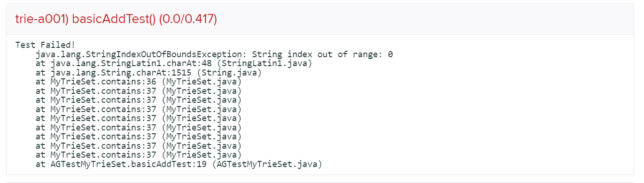
Task: Click the AGTestMyTrieSet.basicAddTest:19 stack frame
Action: coord(179,165)
